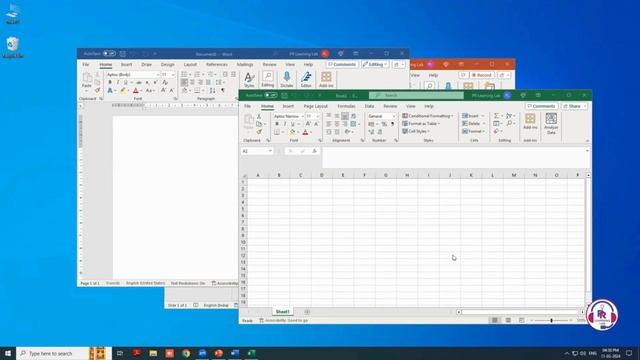Toggle Underline in Word Font group
Viewport: 640px width, 360px height.
[x=125, y=82]
